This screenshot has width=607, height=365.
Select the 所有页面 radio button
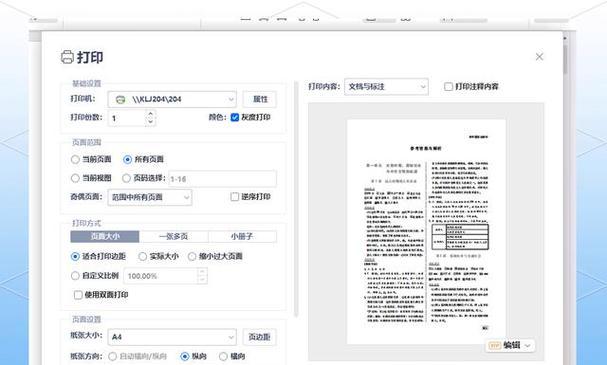(x=127, y=159)
